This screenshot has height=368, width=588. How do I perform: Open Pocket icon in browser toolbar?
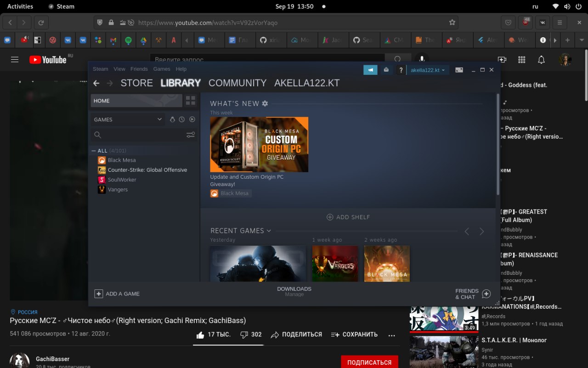click(x=508, y=22)
